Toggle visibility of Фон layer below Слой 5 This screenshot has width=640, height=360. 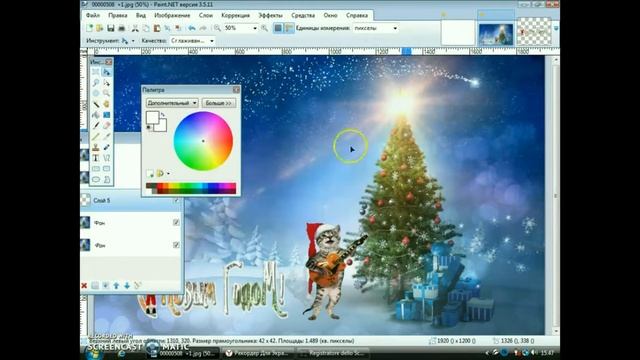pos(176,222)
